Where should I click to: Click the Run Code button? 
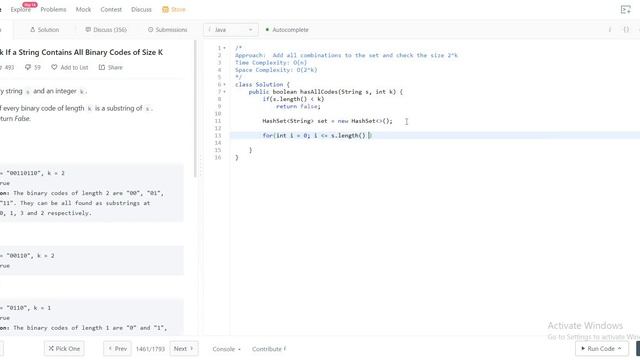pos(602,349)
